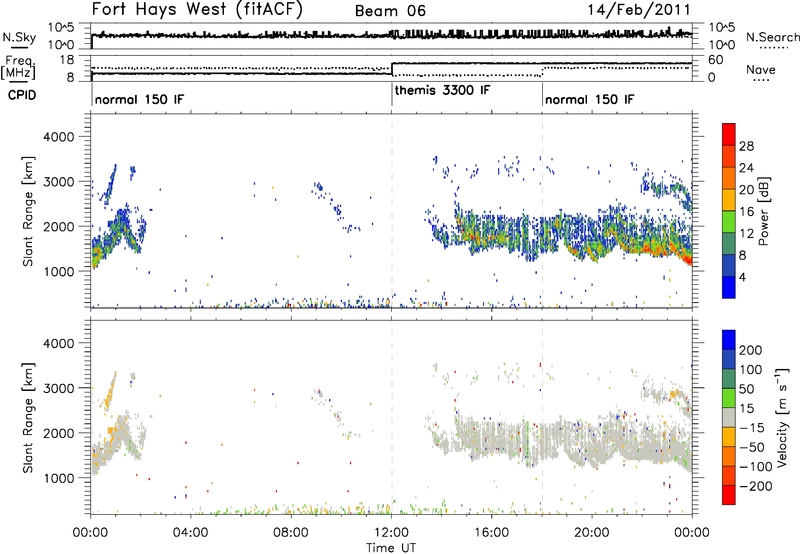Click the '18' tick on the frequency axis

coord(67,60)
